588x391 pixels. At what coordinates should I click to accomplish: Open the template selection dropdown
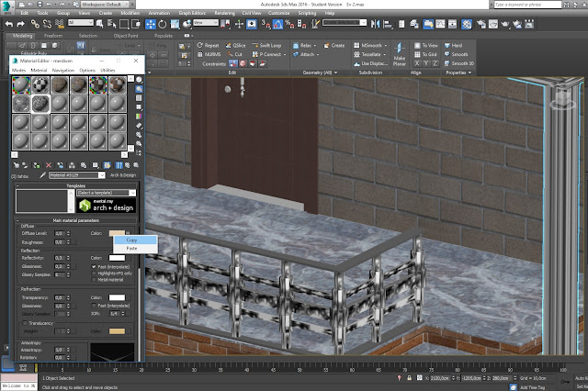(x=105, y=193)
